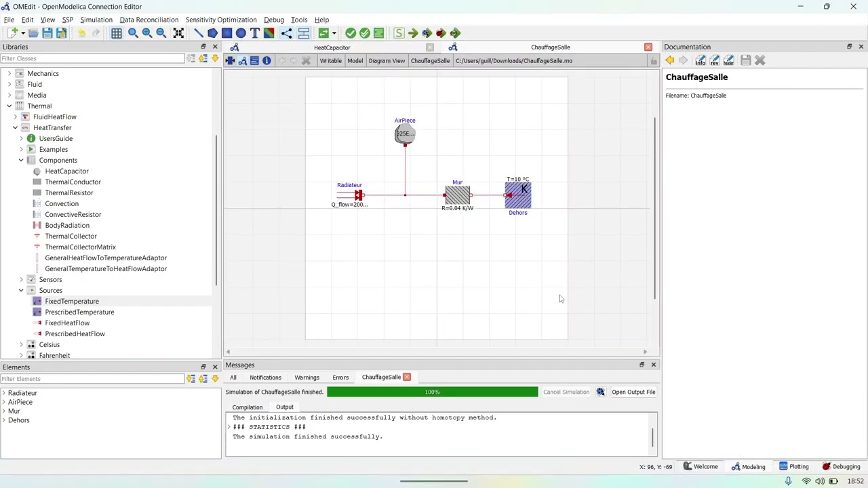Viewport: 868px width, 488px height.
Task: Open Output File button
Action: click(x=633, y=392)
